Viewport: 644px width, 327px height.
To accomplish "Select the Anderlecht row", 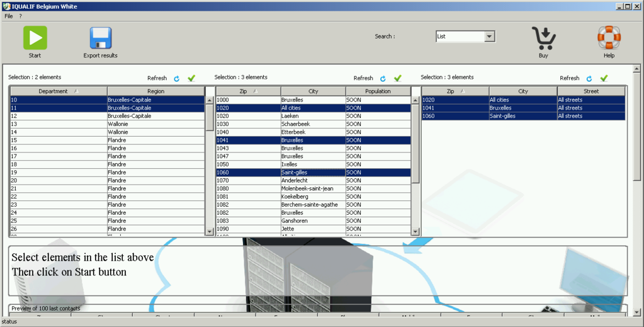I will (x=314, y=181).
